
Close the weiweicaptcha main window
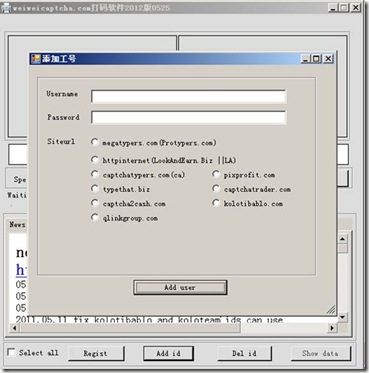[x=356, y=8]
